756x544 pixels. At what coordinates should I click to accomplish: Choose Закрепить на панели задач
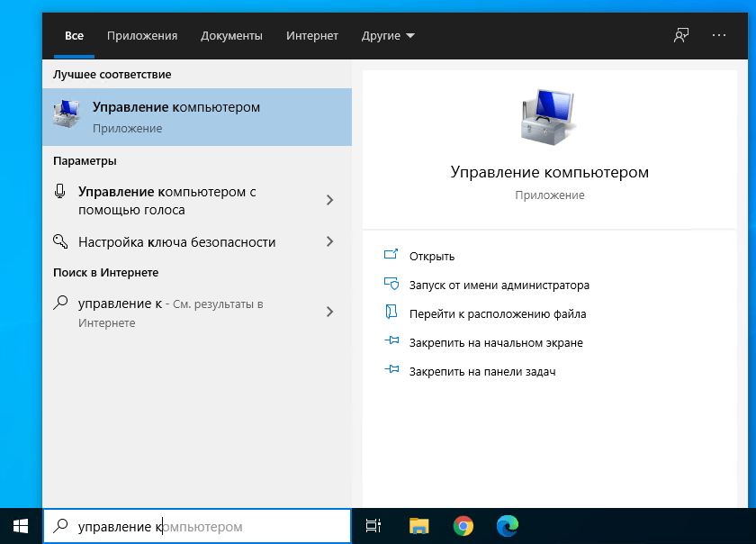pos(482,372)
